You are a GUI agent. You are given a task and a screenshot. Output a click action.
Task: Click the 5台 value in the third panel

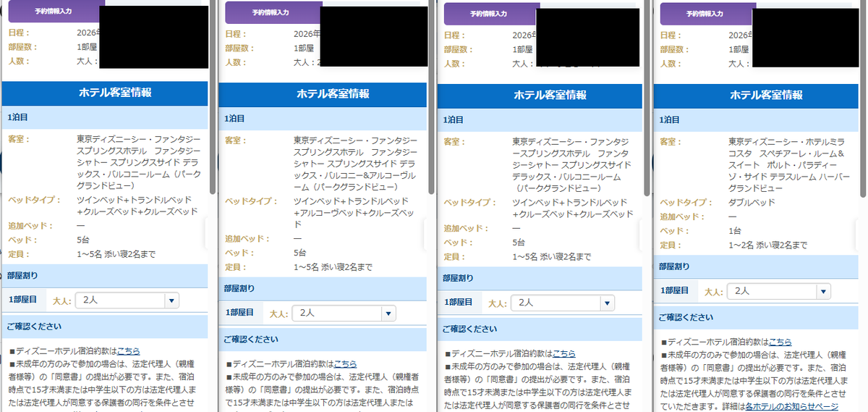point(519,243)
